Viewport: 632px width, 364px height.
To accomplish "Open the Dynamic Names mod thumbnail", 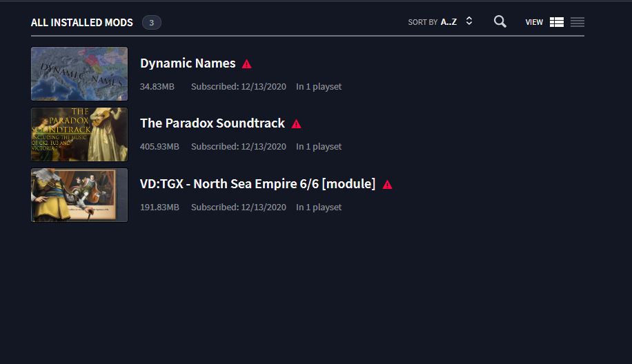I will (79, 74).
